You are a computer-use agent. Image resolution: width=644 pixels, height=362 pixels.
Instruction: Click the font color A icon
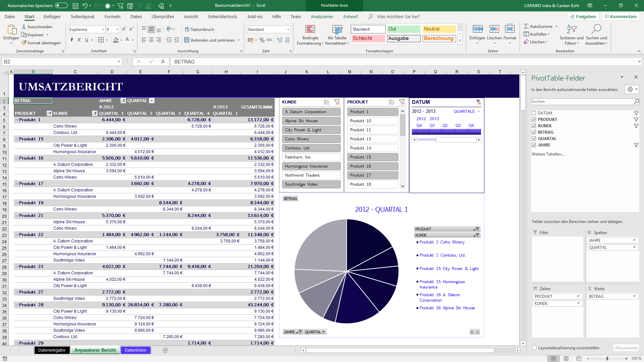pyautogui.click(x=127, y=40)
